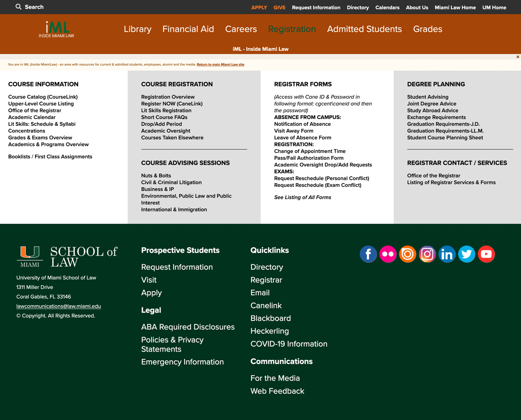Select the Registration menu
This screenshot has height=420, width=521.
[292, 29]
